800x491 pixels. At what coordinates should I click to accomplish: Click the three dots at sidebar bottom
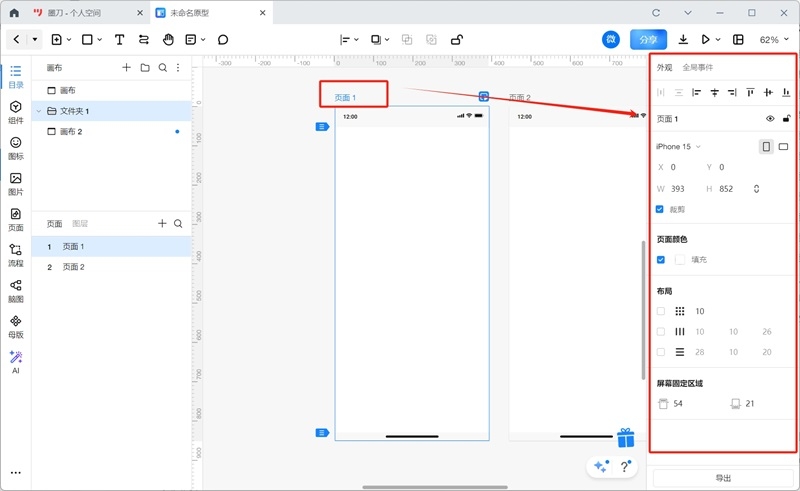tap(16, 473)
